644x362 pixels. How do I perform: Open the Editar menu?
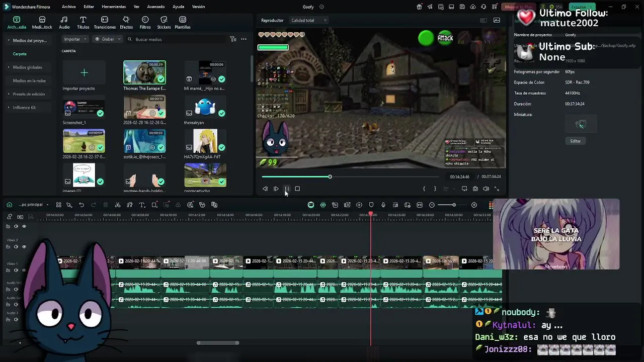(x=89, y=7)
